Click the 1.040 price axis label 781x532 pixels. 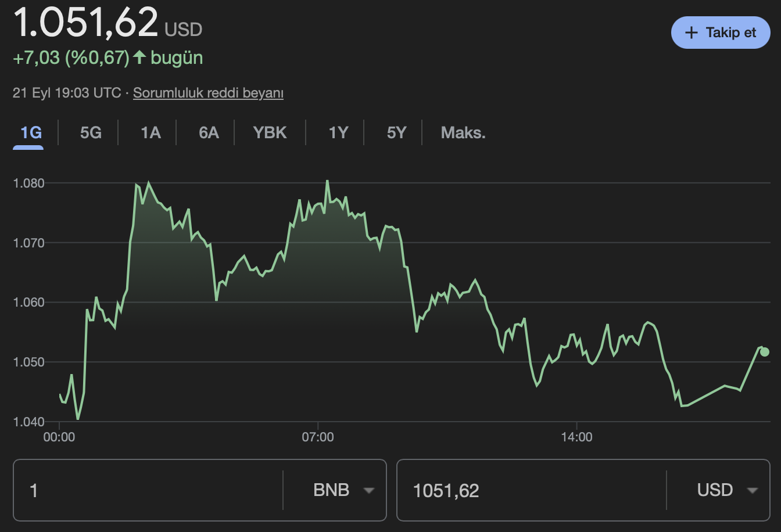pyautogui.click(x=28, y=422)
